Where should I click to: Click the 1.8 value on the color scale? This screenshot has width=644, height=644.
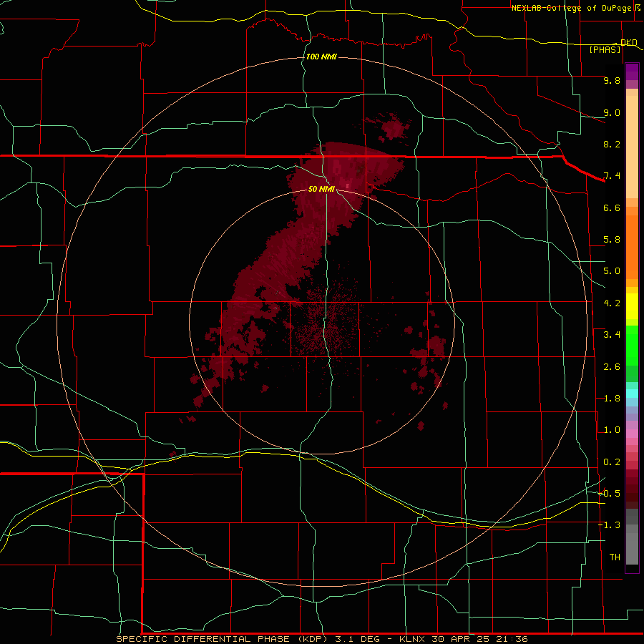coord(612,399)
